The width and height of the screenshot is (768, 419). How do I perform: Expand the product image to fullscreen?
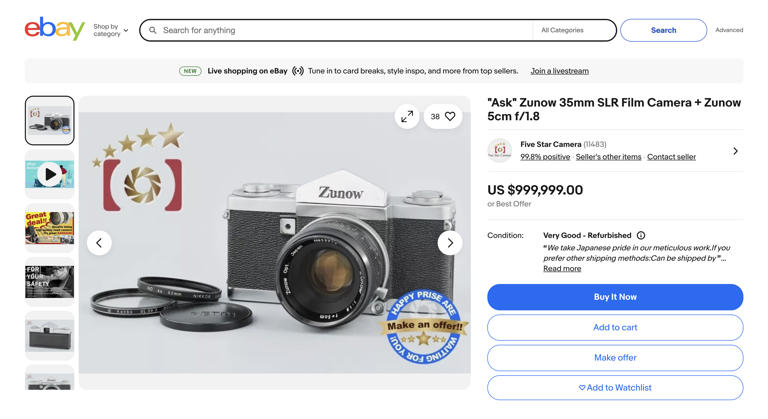407,117
